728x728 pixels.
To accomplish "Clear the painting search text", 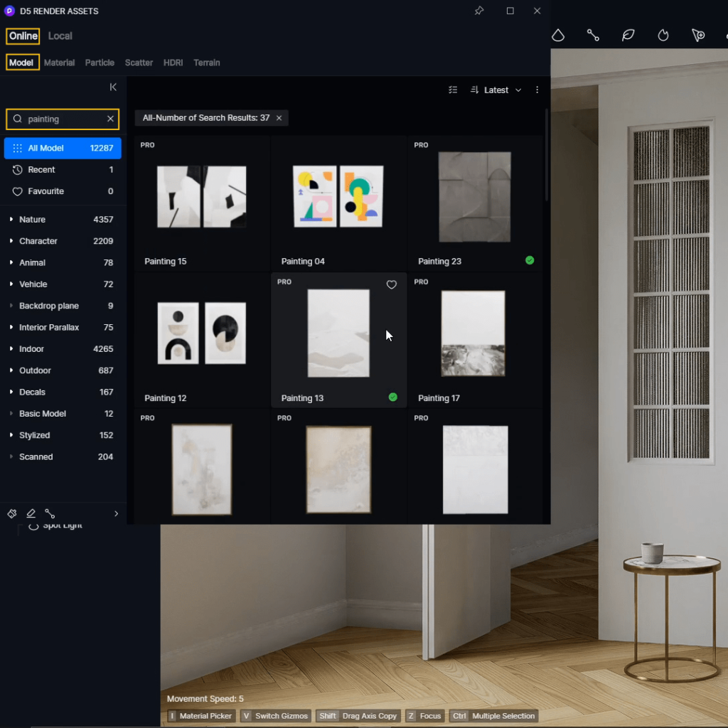I will coord(110,119).
